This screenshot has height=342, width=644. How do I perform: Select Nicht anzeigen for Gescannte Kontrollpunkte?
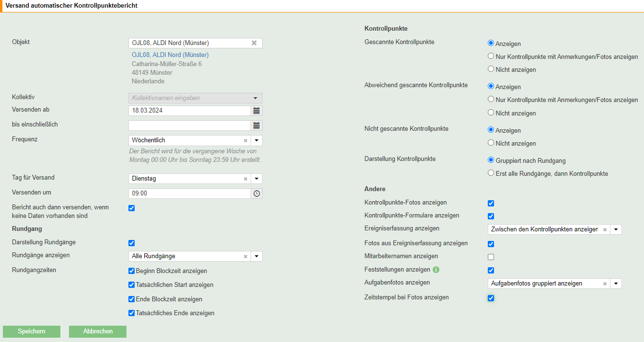click(491, 69)
